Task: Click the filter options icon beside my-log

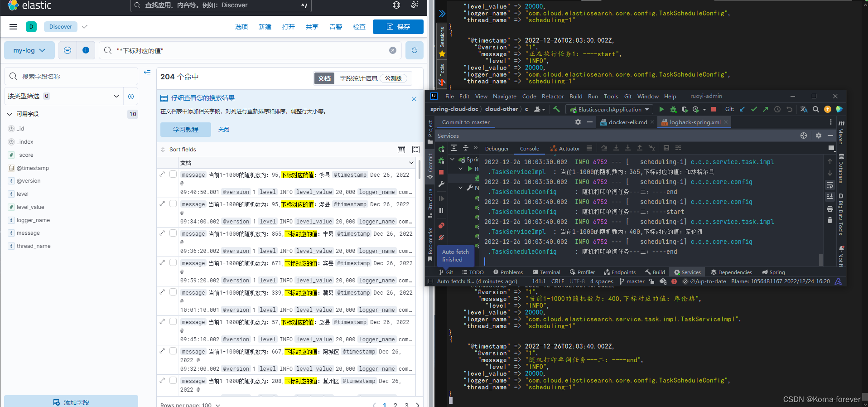Action: tap(68, 50)
